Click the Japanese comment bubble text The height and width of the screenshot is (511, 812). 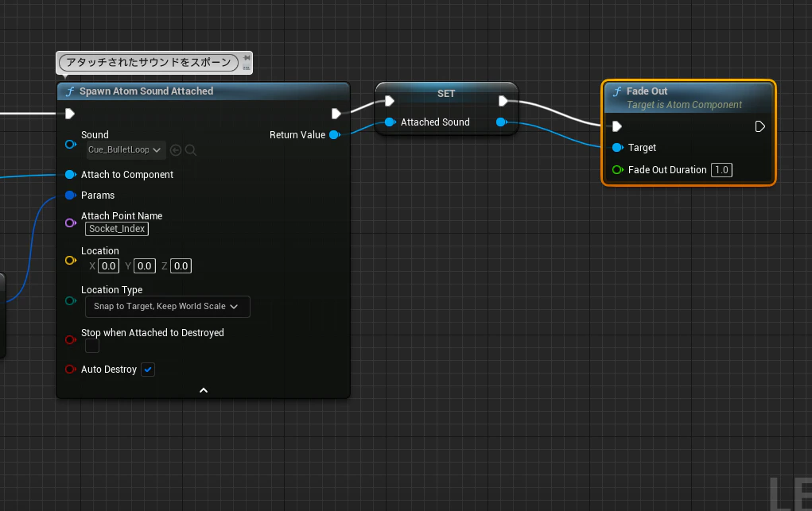(x=149, y=63)
